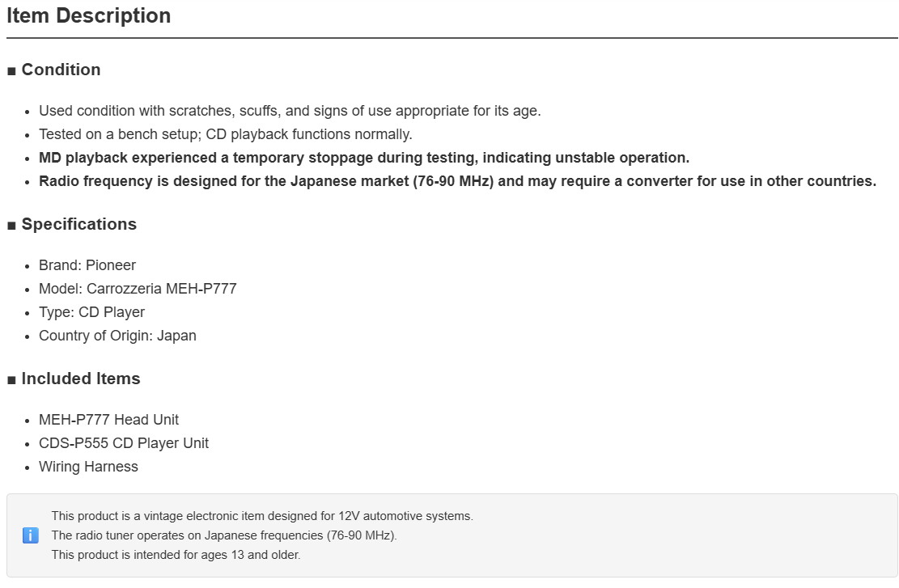Click the blue info icon in notice box
Image resolution: width=899 pixels, height=588 pixels.
31,535
